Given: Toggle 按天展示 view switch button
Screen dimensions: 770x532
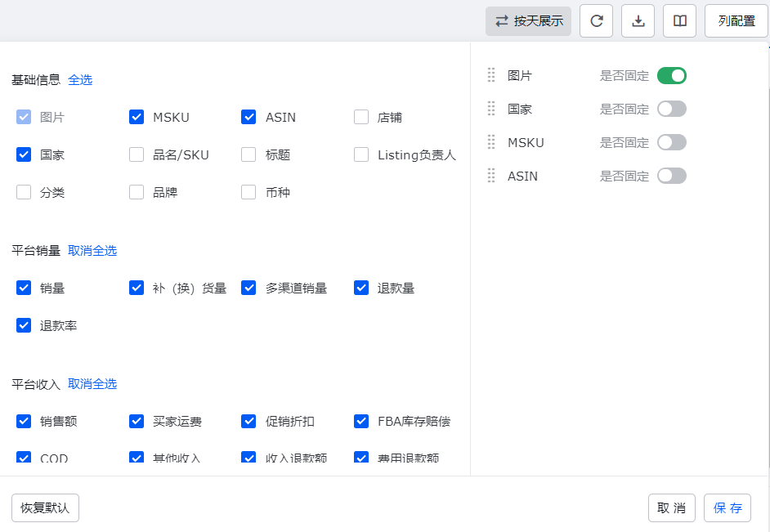Looking at the screenshot, I should coord(528,21).
